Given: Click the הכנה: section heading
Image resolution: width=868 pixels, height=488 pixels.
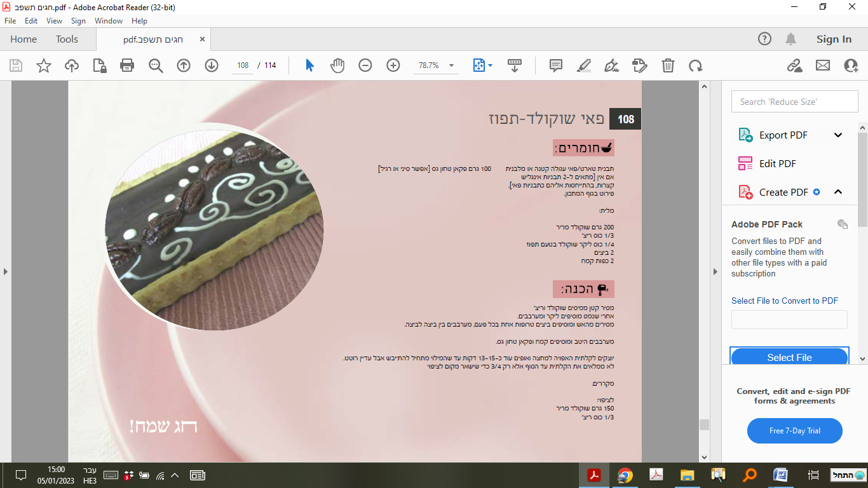Looking at the screenshot, I should point(583,289).
